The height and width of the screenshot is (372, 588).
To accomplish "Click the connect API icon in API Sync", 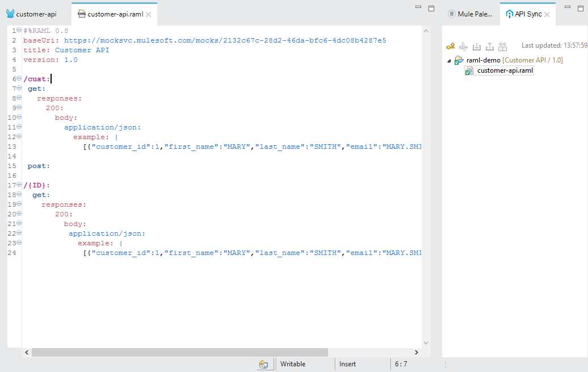I will coord(451,46).
